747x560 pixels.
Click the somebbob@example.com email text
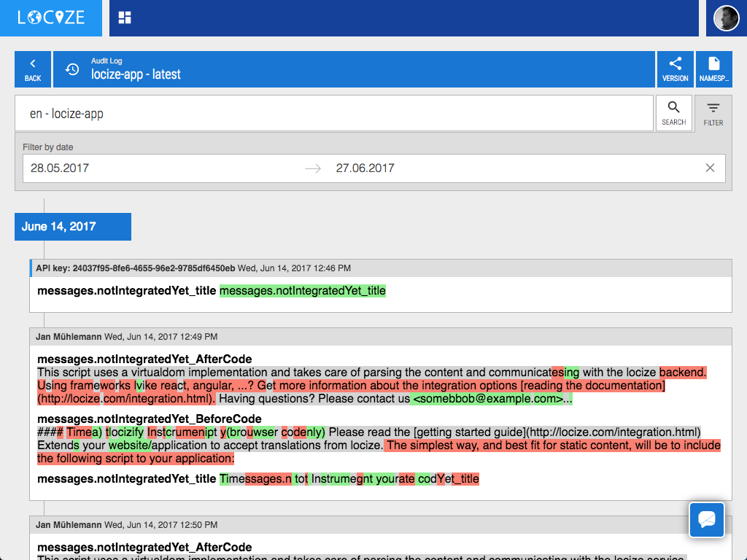(488, 399)
